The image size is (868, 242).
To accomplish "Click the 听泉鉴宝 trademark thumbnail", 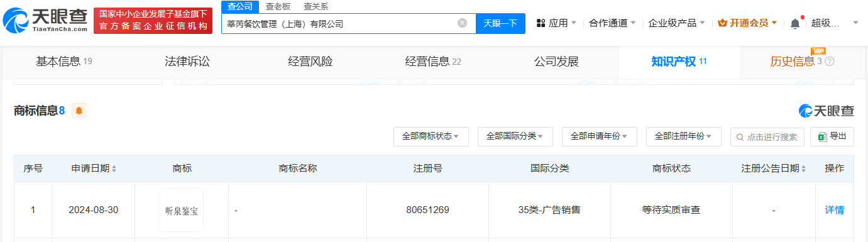I will (x=182, y=210).
